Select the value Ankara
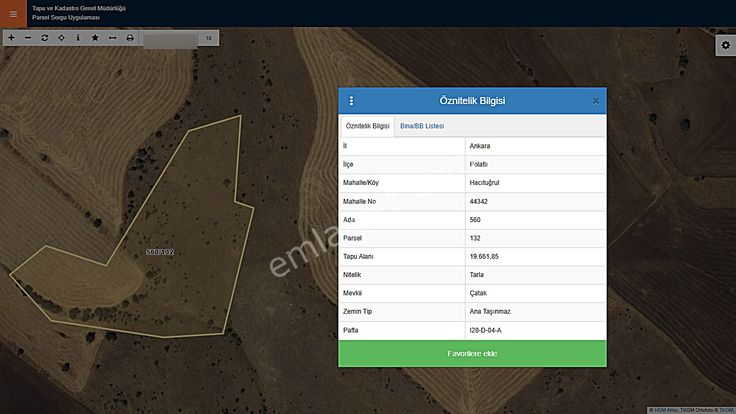This screenshot has height=414, width=736. [480, 146]
